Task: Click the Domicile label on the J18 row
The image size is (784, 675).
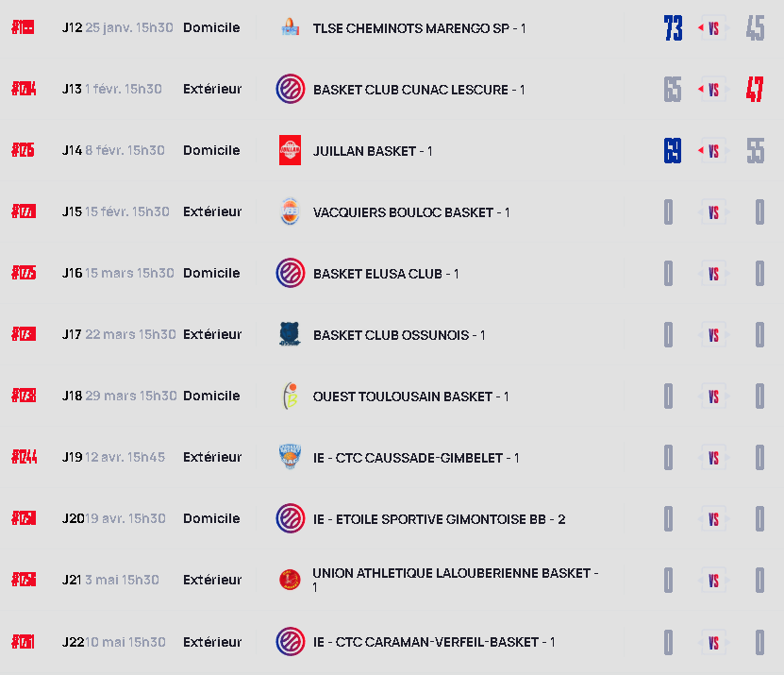Action: click(211, 396)
